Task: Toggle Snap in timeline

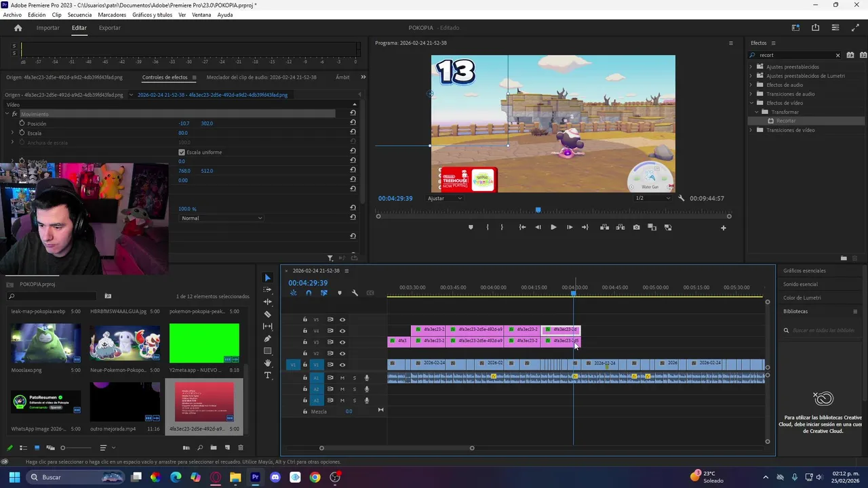Action: click(309, 293)
